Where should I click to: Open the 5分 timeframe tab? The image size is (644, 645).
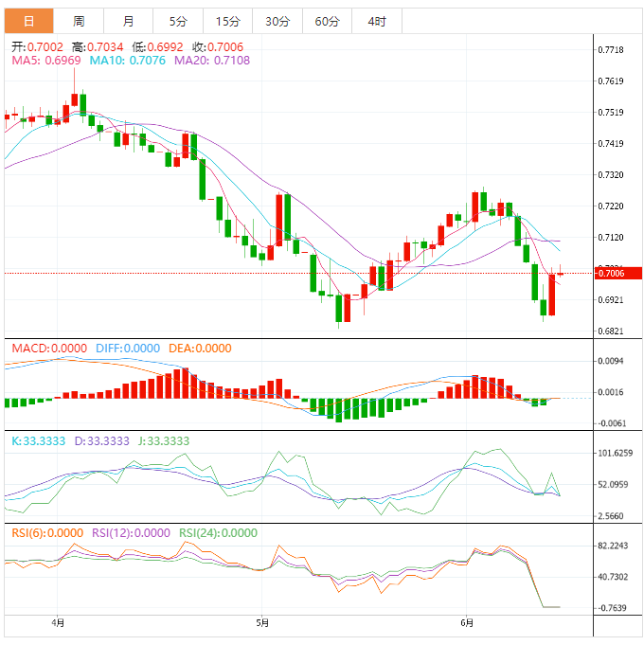pos(178,21)
